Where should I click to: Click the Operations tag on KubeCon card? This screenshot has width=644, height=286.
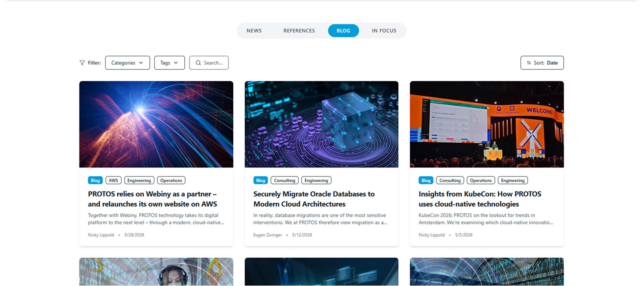tap(481, 180)
